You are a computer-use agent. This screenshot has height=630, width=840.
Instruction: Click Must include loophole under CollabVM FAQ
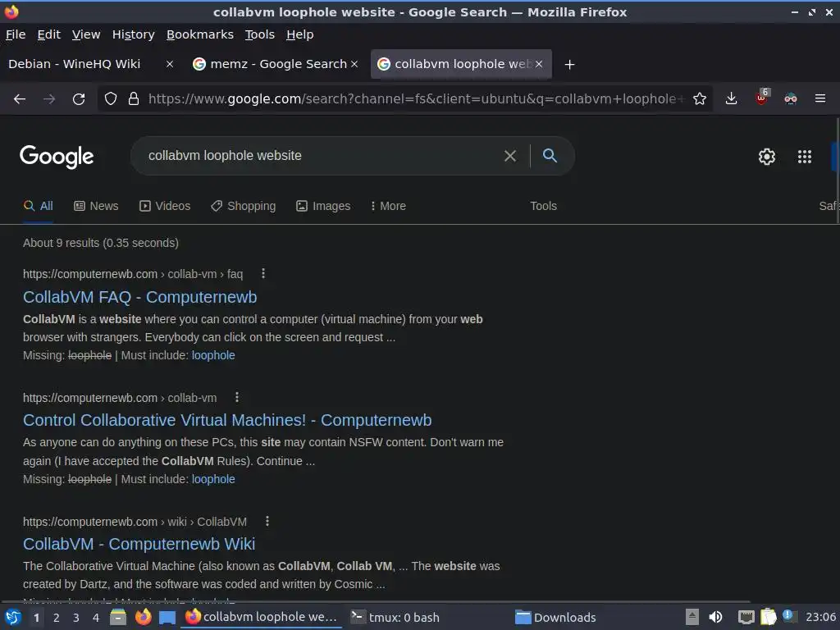213,356
